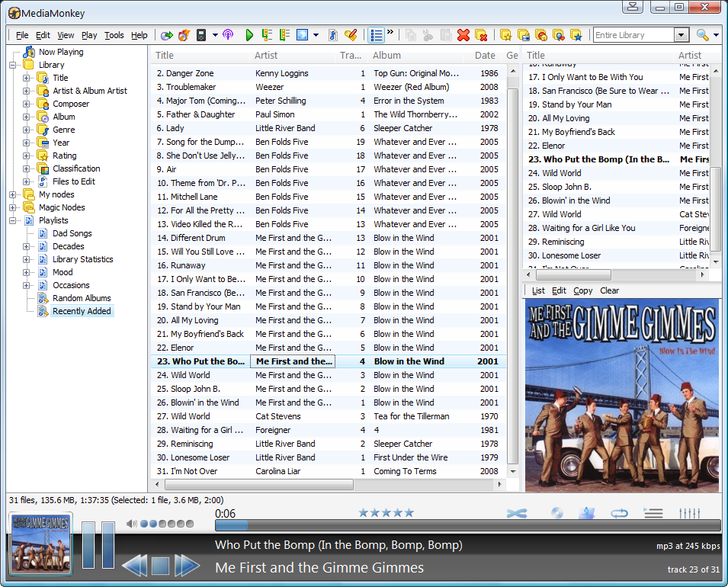Viewport: 728px width, 587px height.
Task: Expand the Artist & Album Artist node
Action: (26, 91)
